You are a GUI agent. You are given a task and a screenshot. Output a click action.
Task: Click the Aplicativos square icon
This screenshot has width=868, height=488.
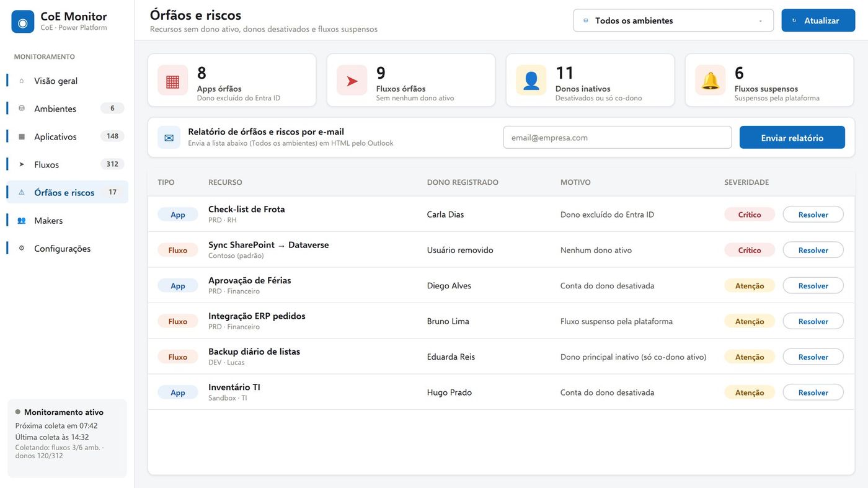click(x=22, y=136)
